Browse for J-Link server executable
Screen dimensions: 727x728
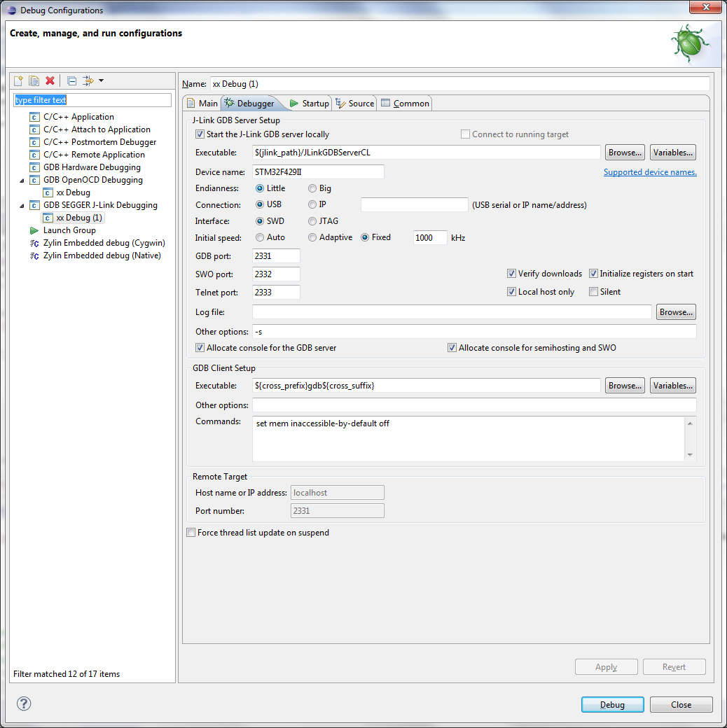[x=625, y=153]
